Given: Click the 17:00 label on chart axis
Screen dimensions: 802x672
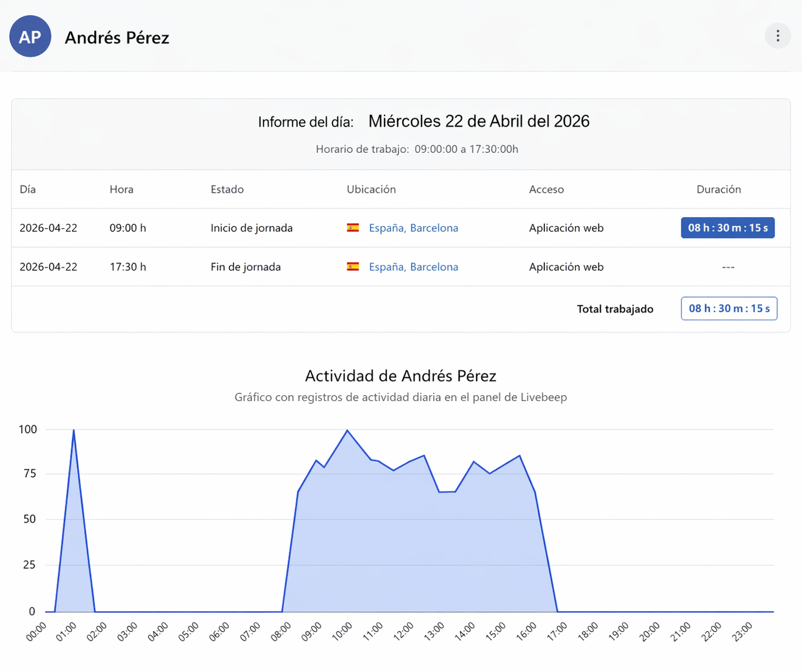Looking at the screenshot, I should [557, 632].
